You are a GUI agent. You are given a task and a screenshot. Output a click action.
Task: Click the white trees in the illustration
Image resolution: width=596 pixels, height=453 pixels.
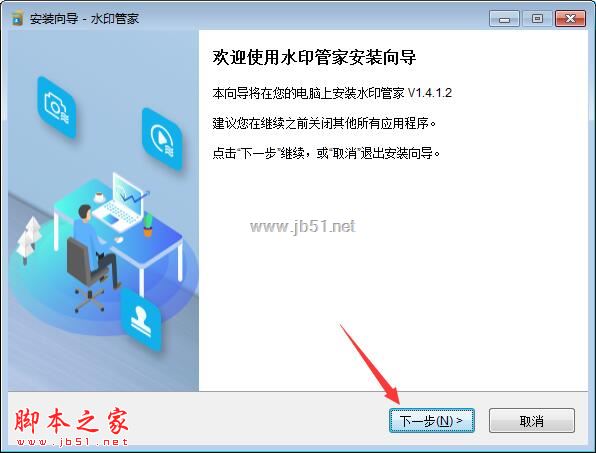[29, 239]
